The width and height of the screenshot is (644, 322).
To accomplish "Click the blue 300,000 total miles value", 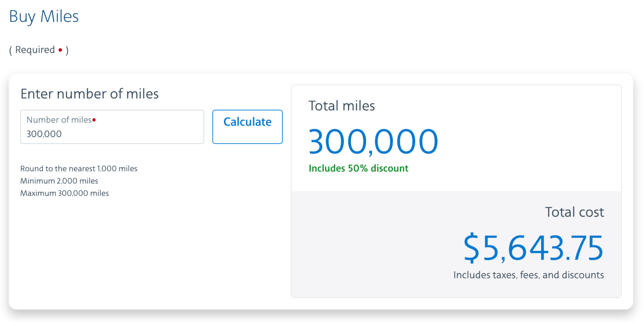I will [373, 140].
